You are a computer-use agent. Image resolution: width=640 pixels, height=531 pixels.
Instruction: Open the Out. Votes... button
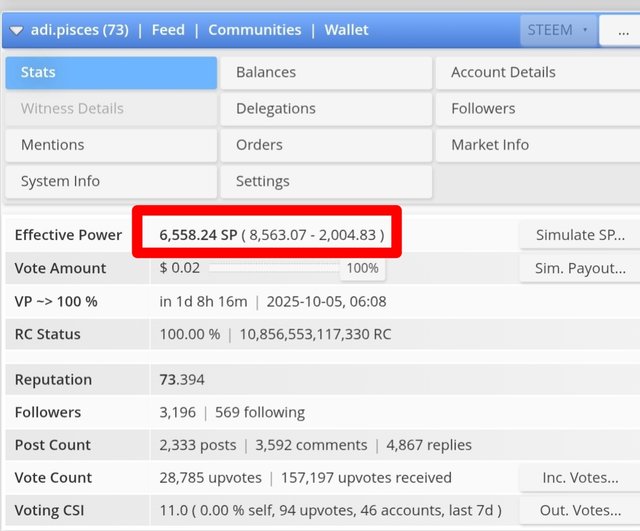click(580, 511)
